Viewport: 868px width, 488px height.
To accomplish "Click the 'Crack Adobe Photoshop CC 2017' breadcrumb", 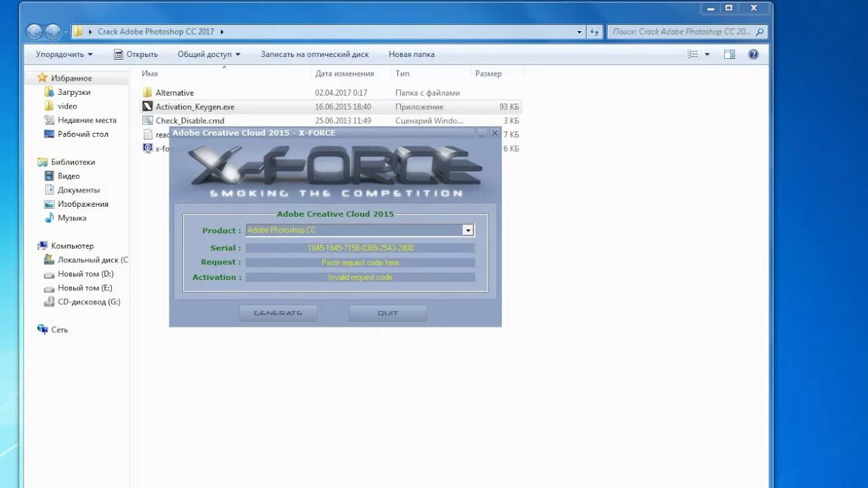I will 155,32.
